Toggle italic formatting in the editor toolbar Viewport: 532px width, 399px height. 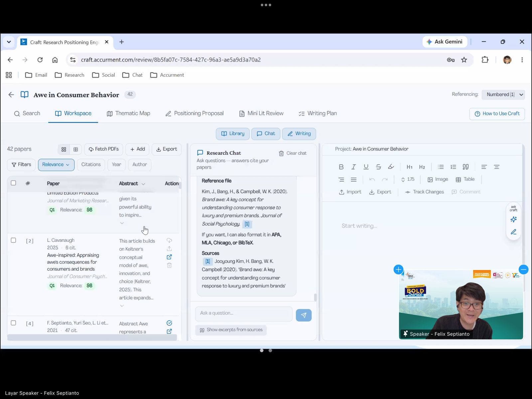tap(353, 167)
